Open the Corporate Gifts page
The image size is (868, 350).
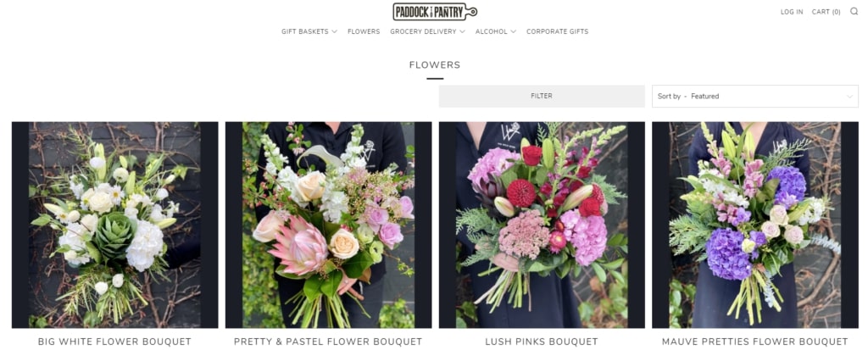[558, 31]
